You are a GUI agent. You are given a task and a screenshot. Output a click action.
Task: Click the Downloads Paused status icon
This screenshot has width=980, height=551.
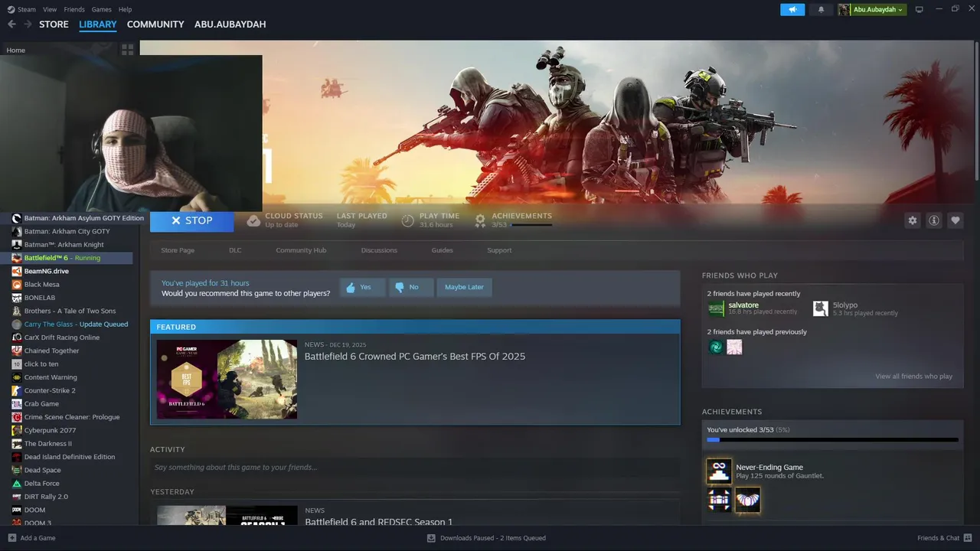coord(432,538)
